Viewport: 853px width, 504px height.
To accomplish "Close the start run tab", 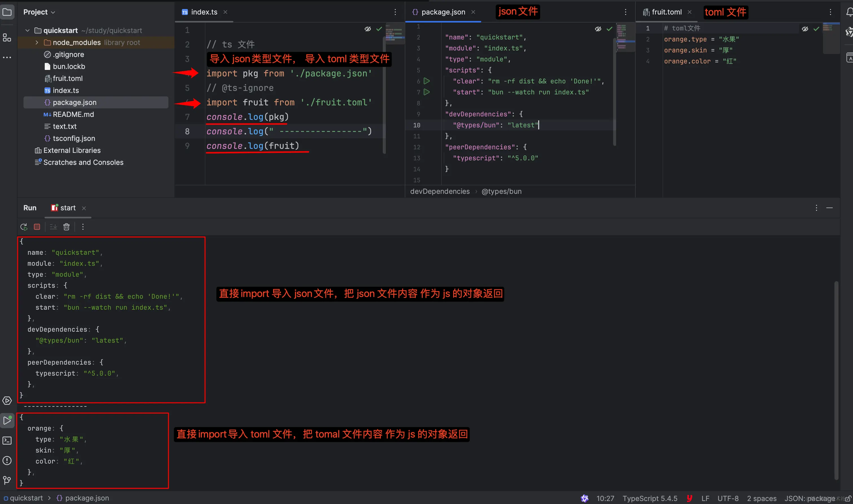I will (x=84, y=208).
